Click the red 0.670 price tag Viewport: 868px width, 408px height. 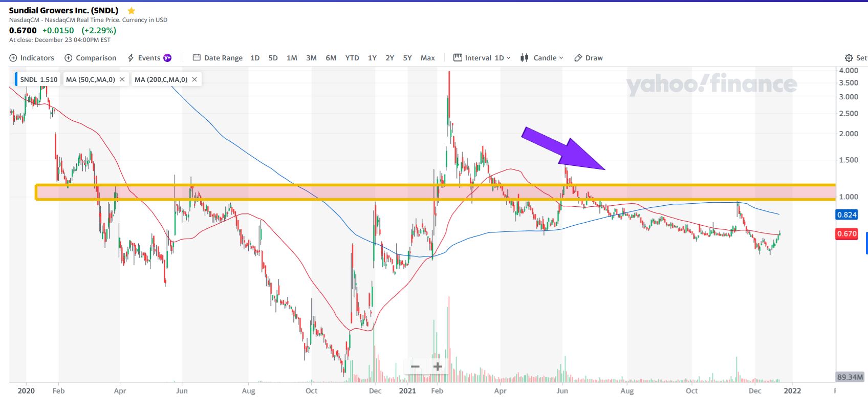(x=847, y=234)
